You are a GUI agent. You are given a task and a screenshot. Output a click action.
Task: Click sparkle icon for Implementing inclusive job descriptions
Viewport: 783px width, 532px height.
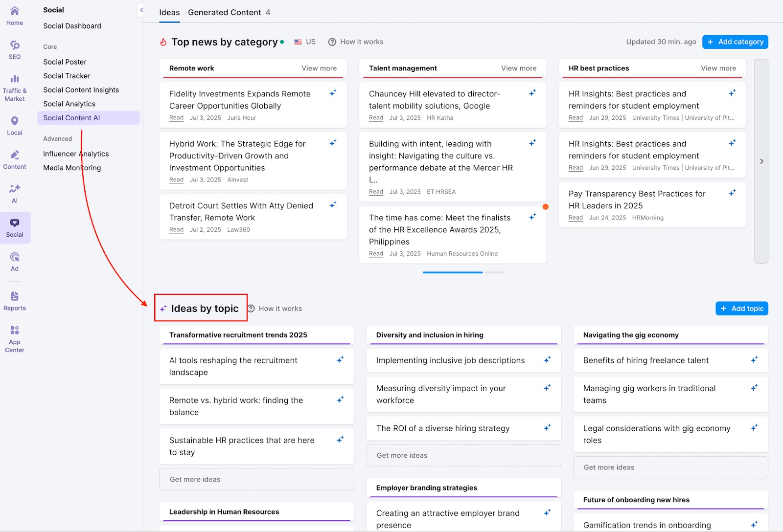pos(547,360)
